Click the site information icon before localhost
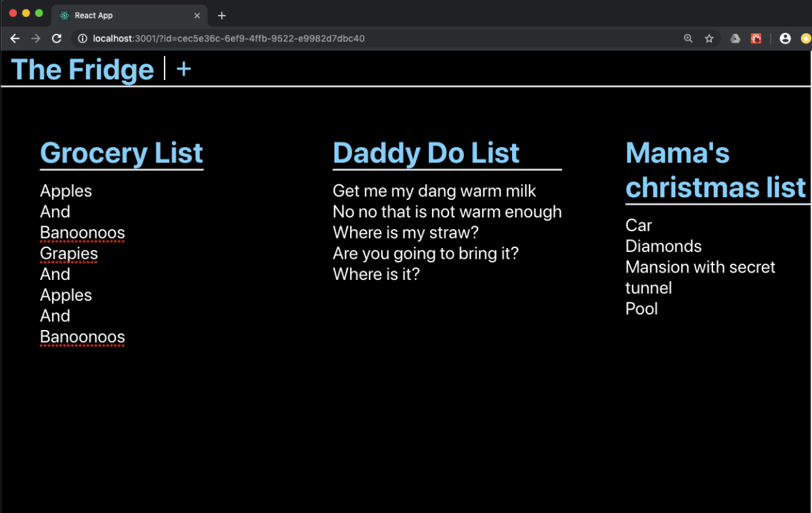The width and height of the screenshot is (812, 513). point(83,39)
